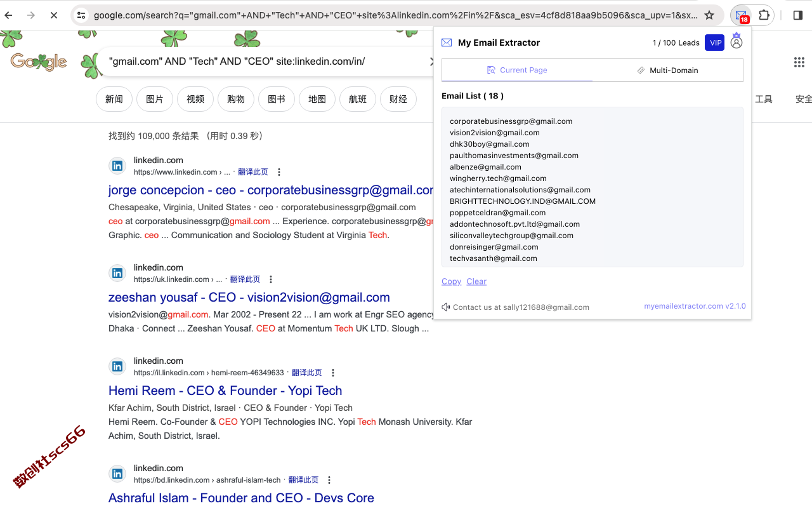Open more options for Ashraful Islam result
Image resolution: width=812 pixels, height=508 pixels.
[329, 480]
